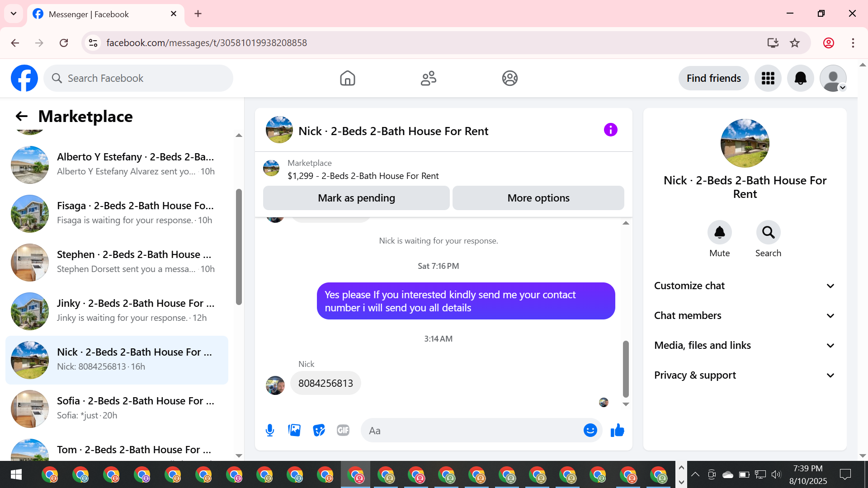The image size is (868, 488).
Task: Open the GIF picker
Action: tap(343, 430)
